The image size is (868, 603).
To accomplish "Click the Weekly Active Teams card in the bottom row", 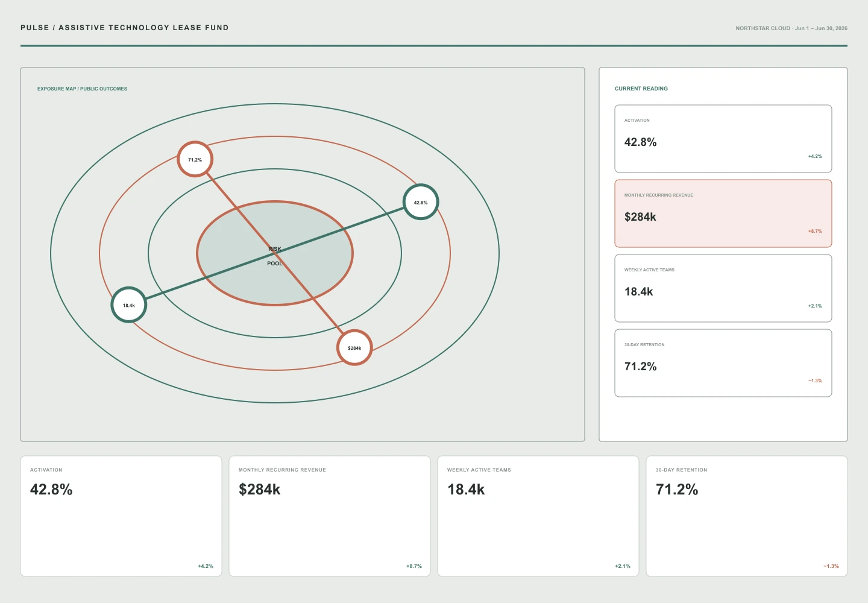I will (538, 516).
